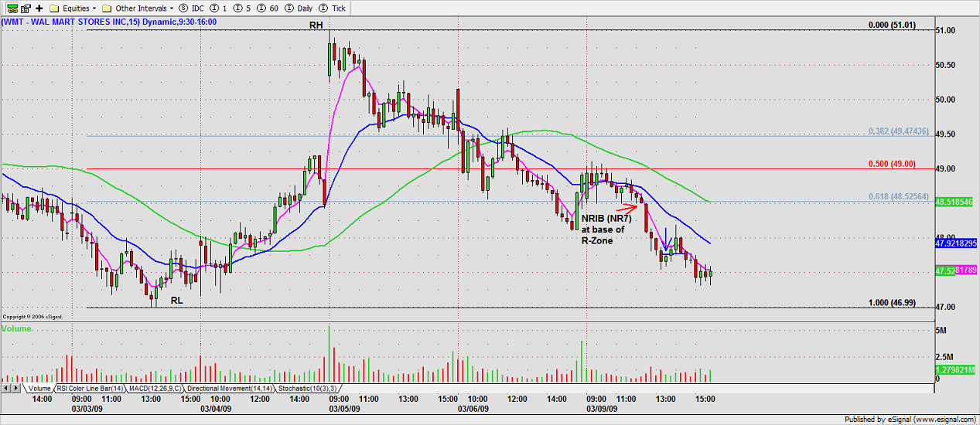
Task: Click the right tab scroll arrow
Action: (15, 387)
